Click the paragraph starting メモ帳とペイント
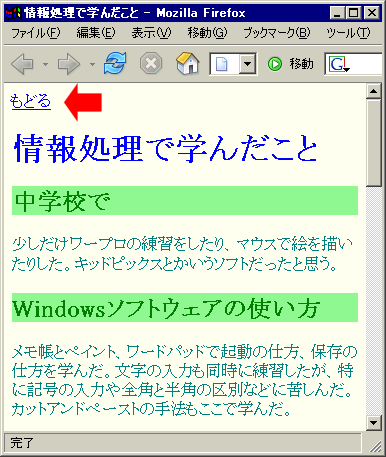386x457 pixels. (x=184, y=380)
